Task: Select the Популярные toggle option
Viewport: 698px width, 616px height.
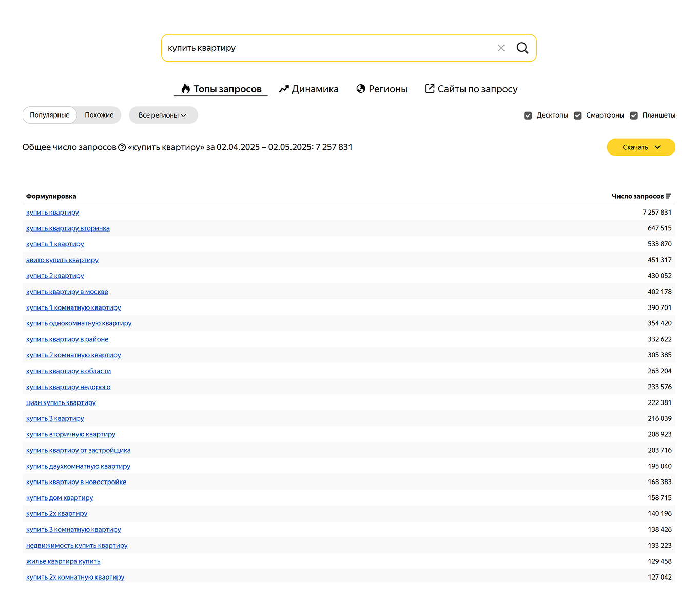Action: point(50,115)
